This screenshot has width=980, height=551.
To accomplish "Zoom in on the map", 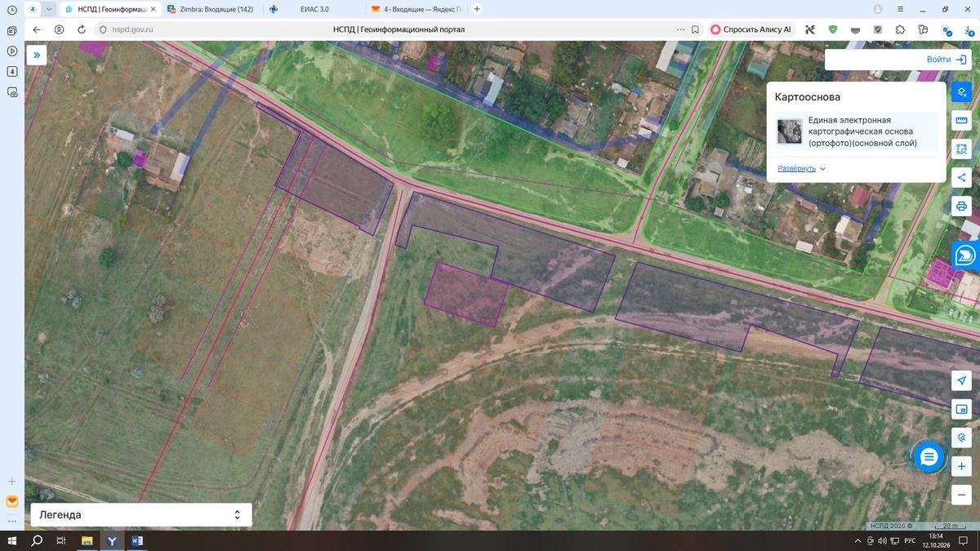I will 961,466.
